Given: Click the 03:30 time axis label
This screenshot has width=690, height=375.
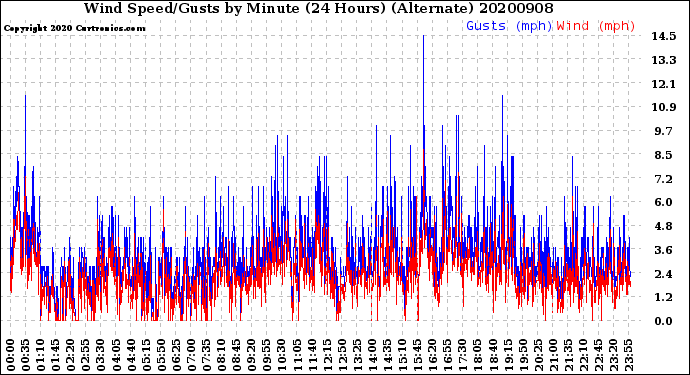Looking at the screenshot, I should tap(101, 355).
